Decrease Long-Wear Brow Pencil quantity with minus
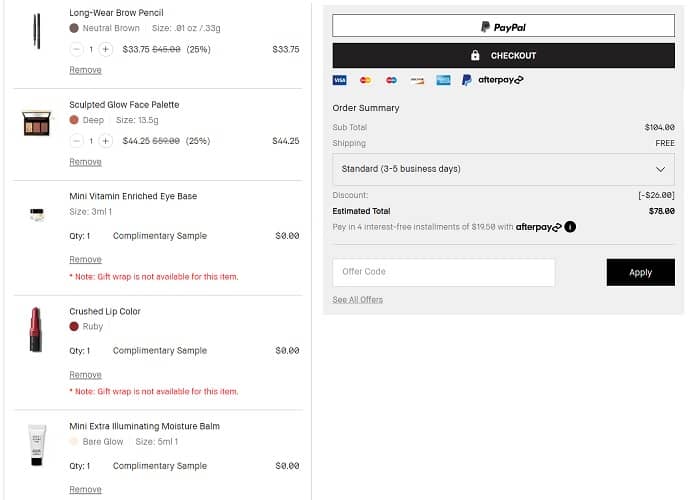697x500 pixels. pyautogui.click(x=75, y=49)
